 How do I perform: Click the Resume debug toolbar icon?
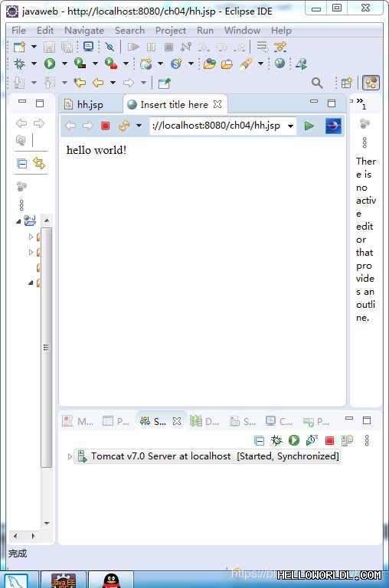[x=133, y=47]
